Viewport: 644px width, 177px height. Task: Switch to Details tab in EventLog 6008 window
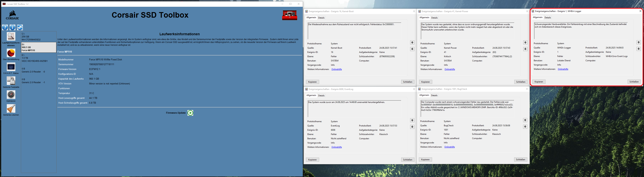click(x=321, y=95)
